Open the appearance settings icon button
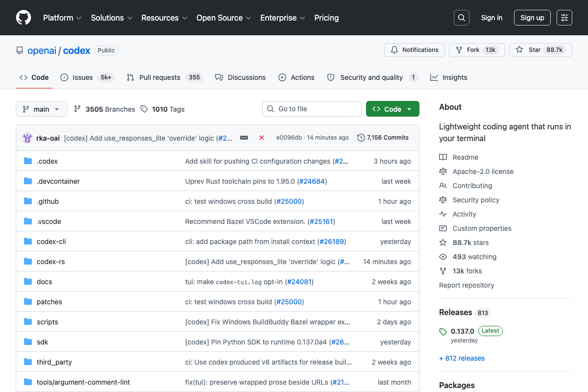Screen dimensions: 588x392 [564, 18]
